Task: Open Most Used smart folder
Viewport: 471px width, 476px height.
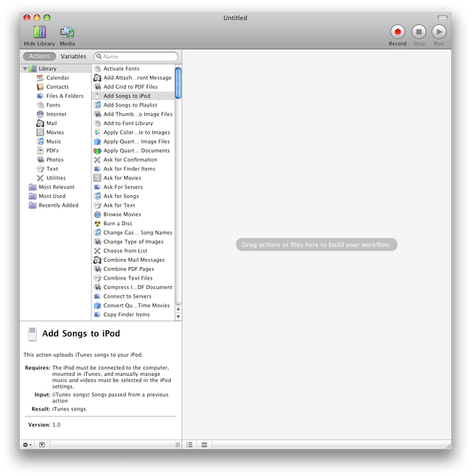Action: [x=47, y=196]
